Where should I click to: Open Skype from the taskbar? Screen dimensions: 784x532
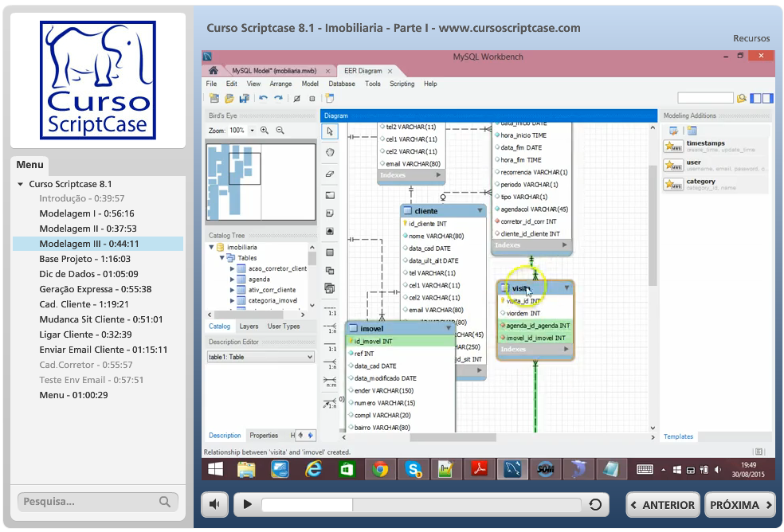click(414, 470)
